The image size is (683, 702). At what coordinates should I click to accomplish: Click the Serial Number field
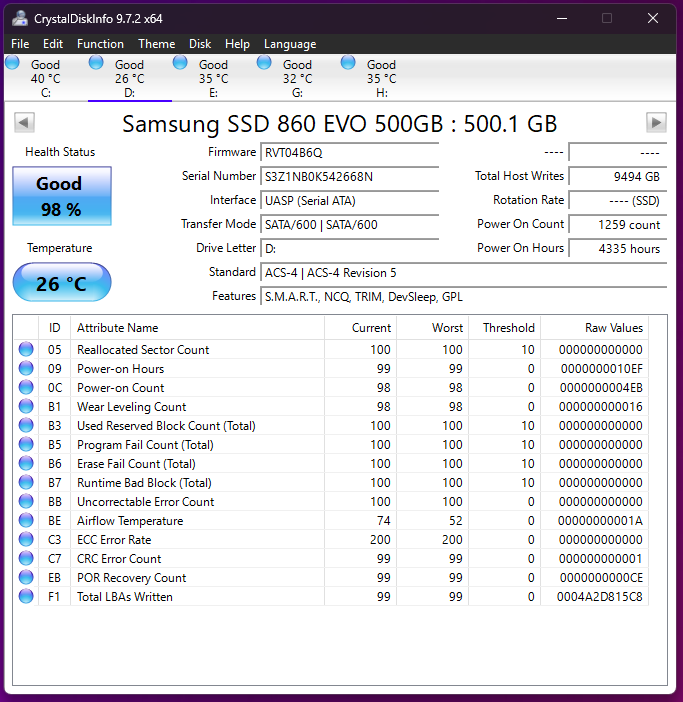pos(349,176)
